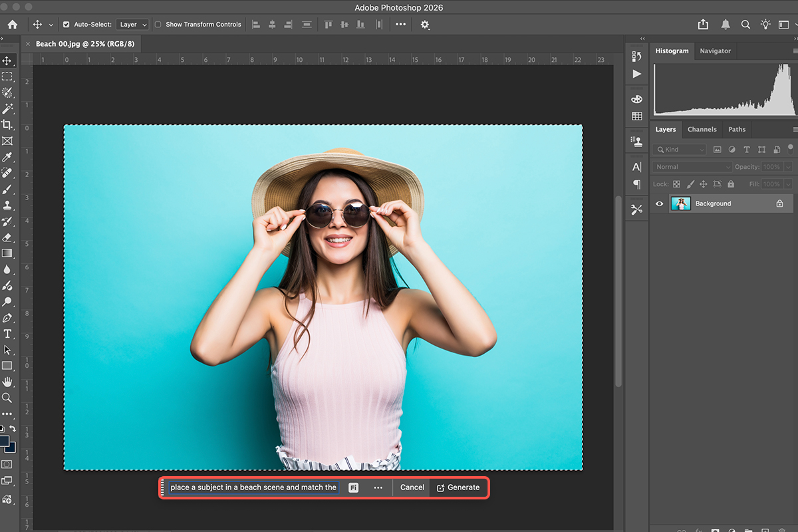The width and height of the screenshot is (798, 532).
Task: Click Cancel in the generative prompt bar
Action: (x=412, y=487)
